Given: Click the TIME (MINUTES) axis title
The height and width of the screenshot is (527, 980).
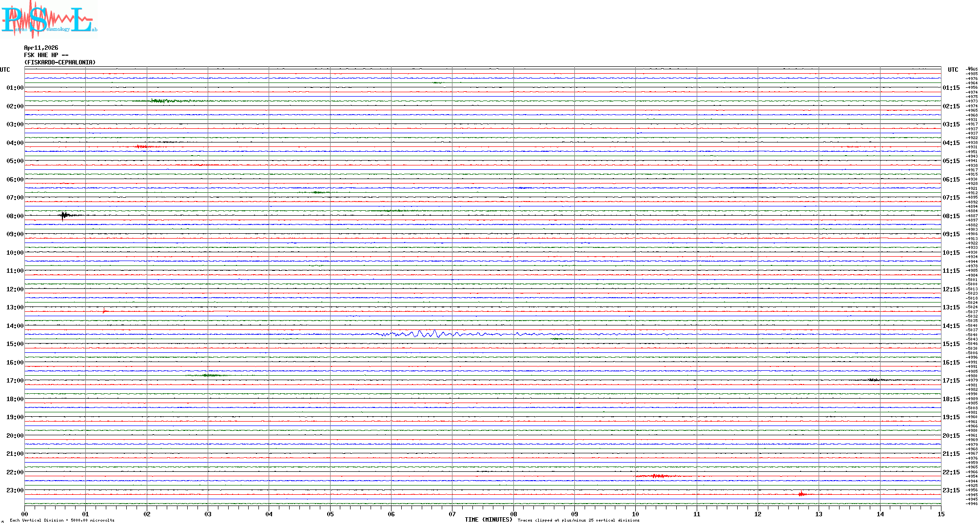Looking at the screenshot, I should pos(488,520).
